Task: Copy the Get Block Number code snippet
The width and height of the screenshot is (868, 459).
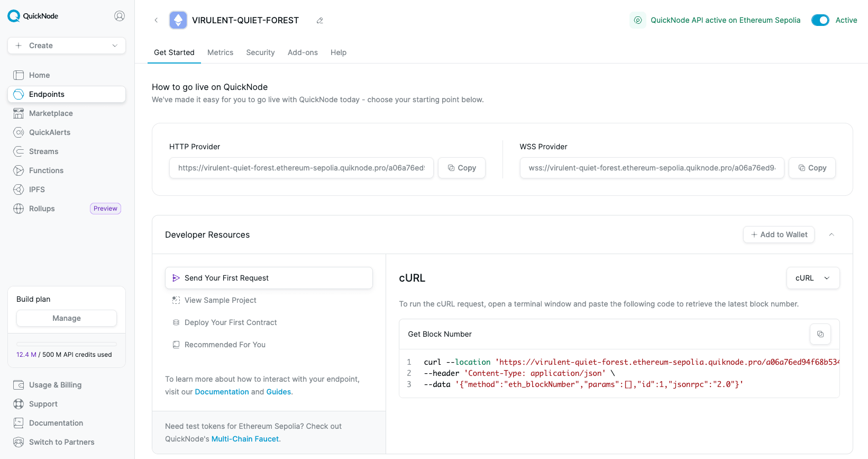Action: coord(820,334)
